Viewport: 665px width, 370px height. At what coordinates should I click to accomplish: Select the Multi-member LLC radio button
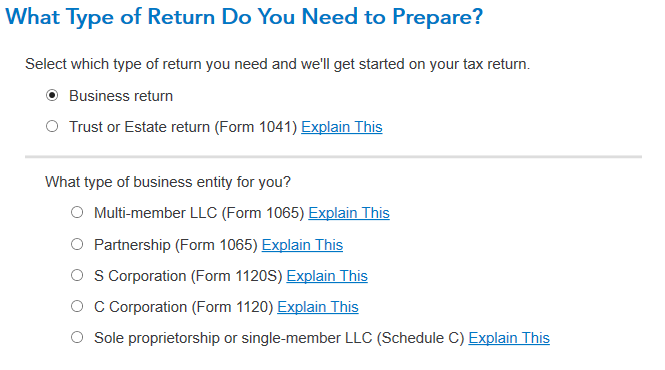77,212
